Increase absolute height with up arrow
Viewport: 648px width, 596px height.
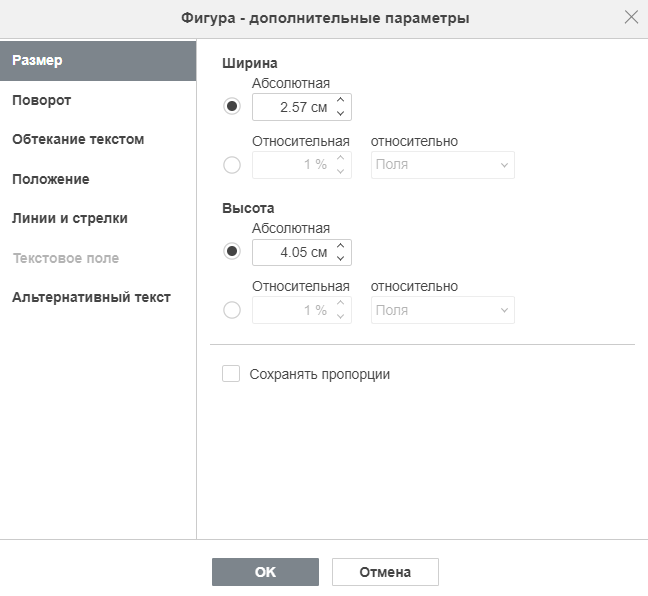tap(341, 246)
